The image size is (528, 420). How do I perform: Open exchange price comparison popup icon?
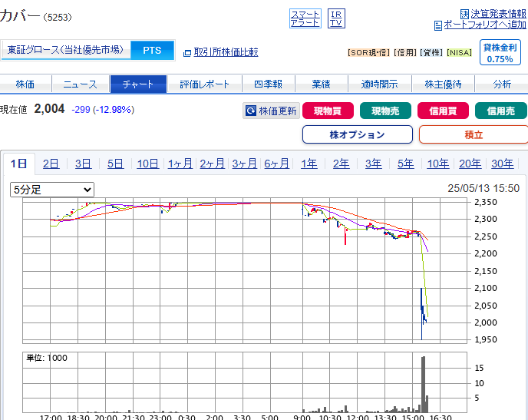pos(186,53)
